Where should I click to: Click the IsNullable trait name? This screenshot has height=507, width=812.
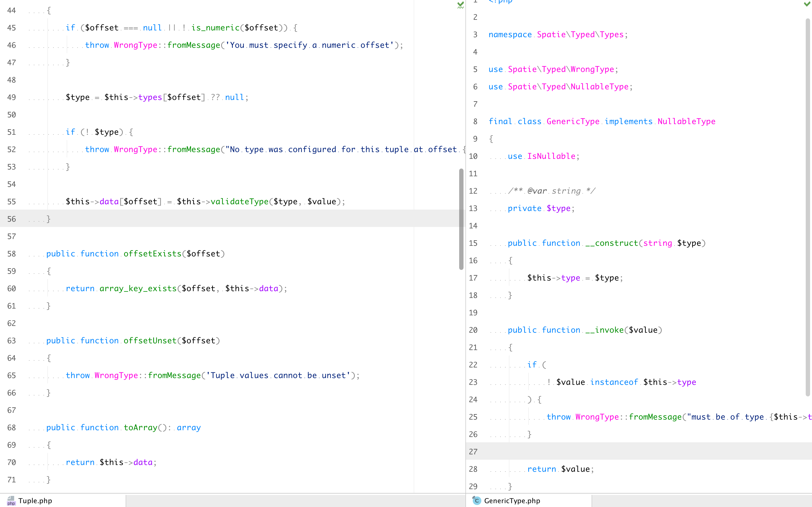click(x=551, y=156)
